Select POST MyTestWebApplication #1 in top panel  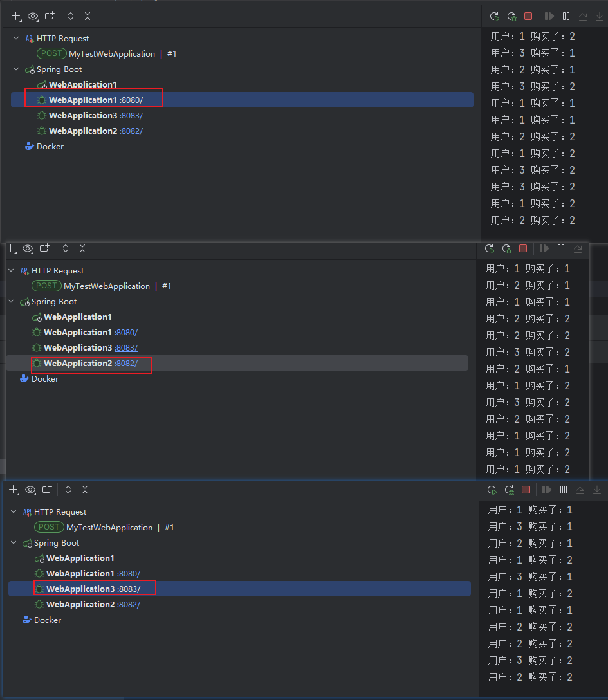(x=107, y=53)
